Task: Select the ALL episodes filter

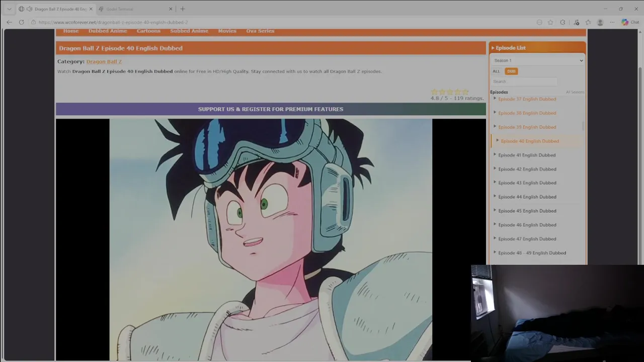Action: (x=496, y=71)
